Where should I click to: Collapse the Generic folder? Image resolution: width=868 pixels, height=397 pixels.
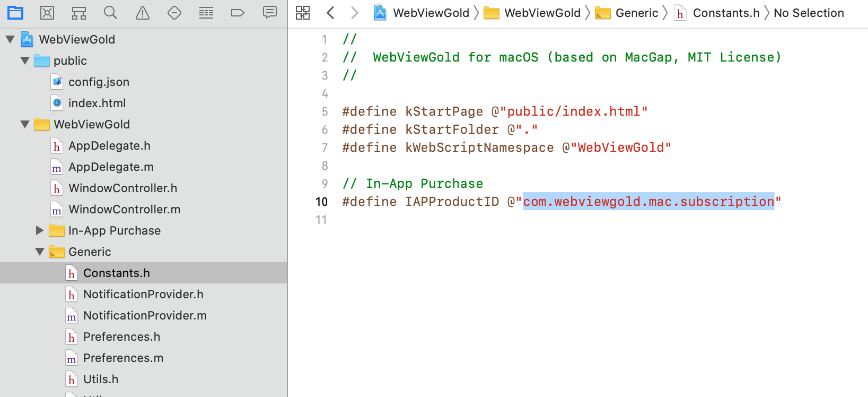[40, 252]
